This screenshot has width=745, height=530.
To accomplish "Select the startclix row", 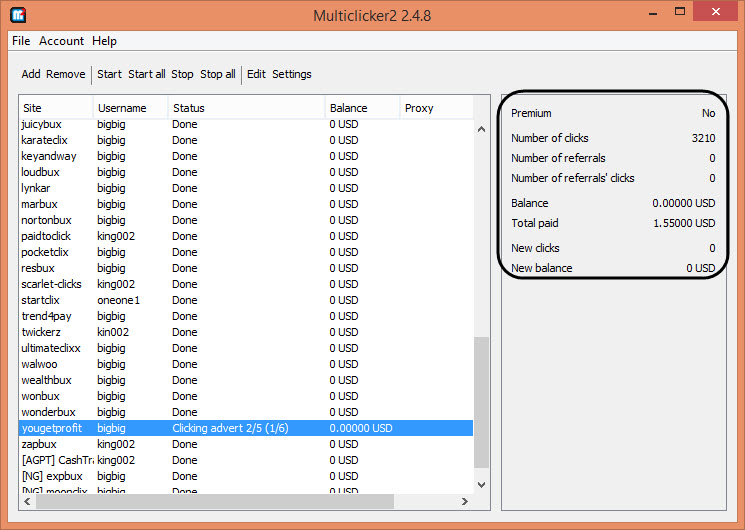I will pyautogui.click(x=246, y=300).
